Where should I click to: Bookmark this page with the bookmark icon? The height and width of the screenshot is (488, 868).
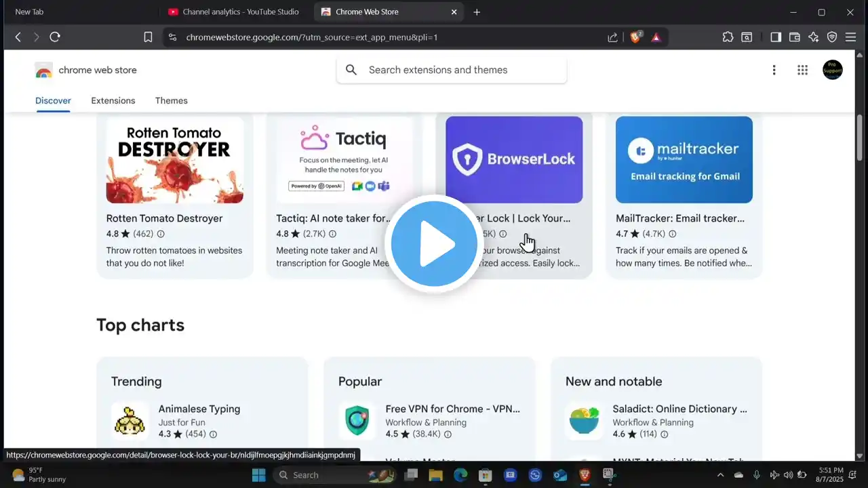click(x=148, y=37)
